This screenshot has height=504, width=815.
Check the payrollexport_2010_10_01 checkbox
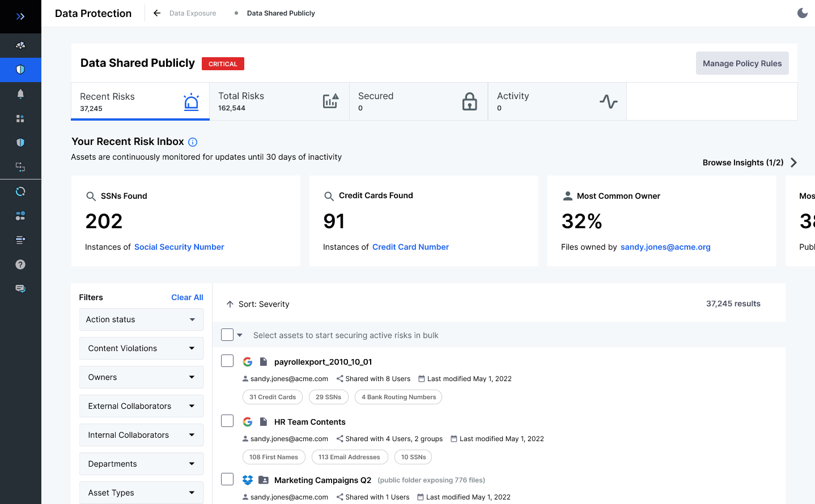click(227, 361)
